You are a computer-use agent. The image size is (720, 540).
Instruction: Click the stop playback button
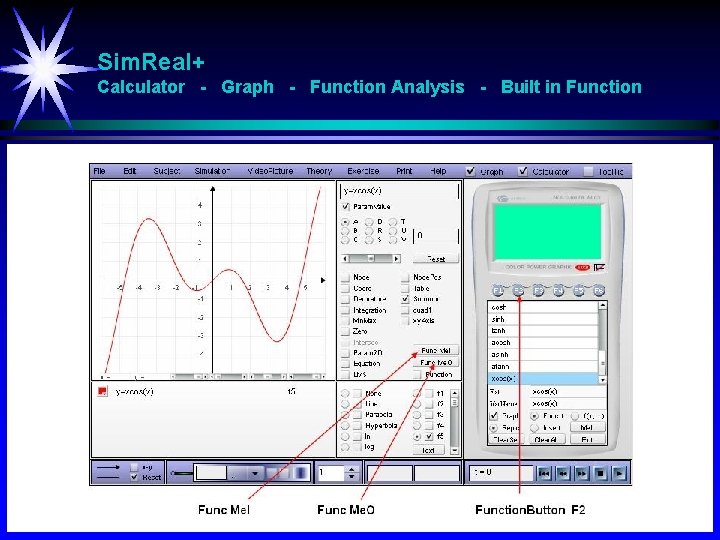pos(601,473)
